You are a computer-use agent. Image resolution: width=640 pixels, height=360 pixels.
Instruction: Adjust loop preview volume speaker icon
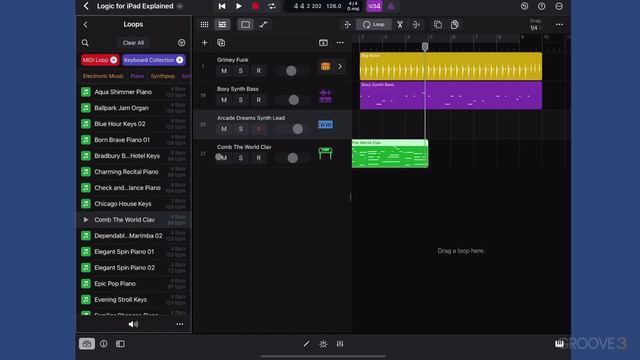coord(133,324)
